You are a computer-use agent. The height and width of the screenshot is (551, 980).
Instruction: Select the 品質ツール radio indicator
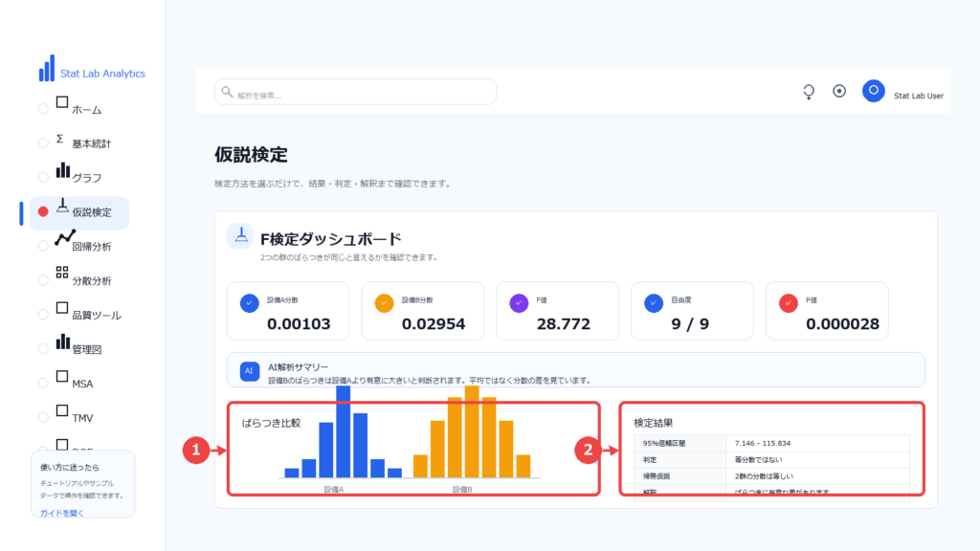coord(43,315)
